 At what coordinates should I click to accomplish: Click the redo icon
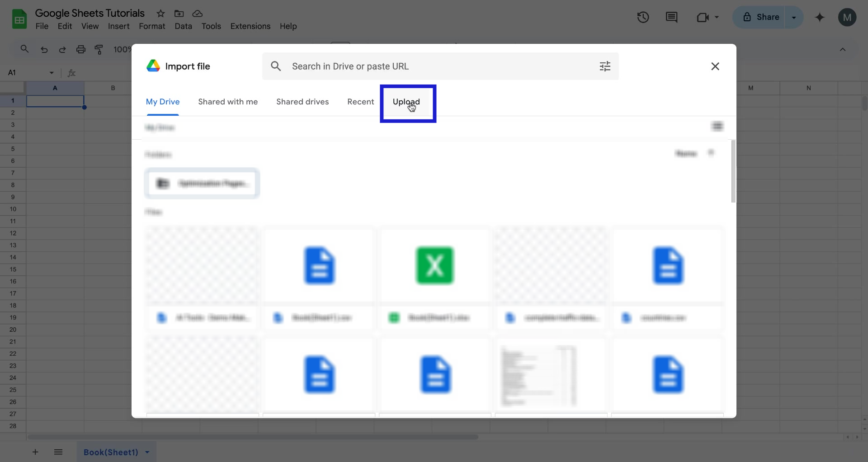pyautogui.click(x=62, y=50)
